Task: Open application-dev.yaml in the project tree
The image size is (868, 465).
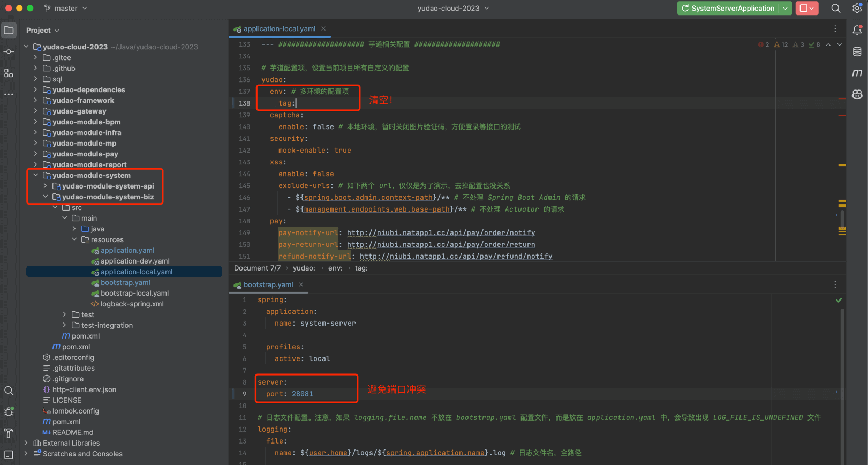Action: coord(135,261)
